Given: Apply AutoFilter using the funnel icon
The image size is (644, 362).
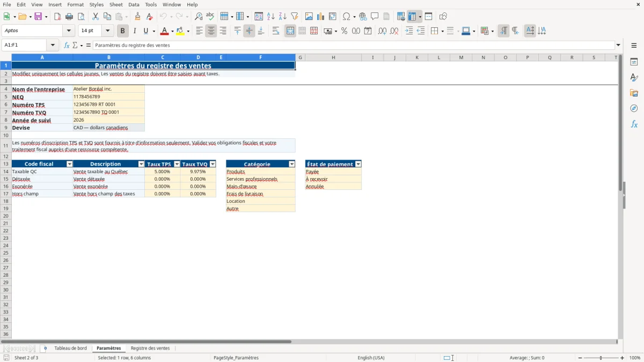Looking at the screenshot, I should click(295, 17).
